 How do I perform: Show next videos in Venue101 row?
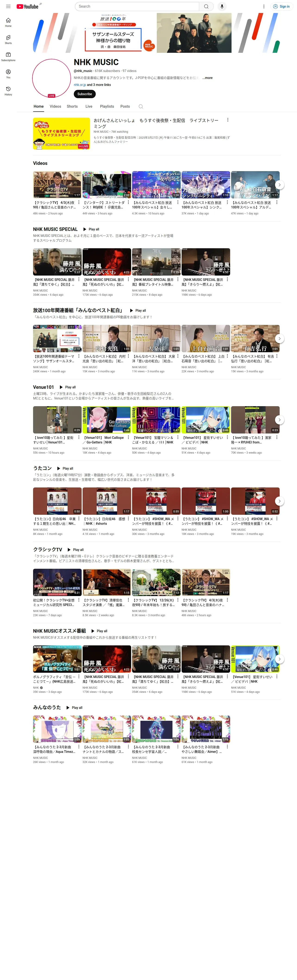279,420
